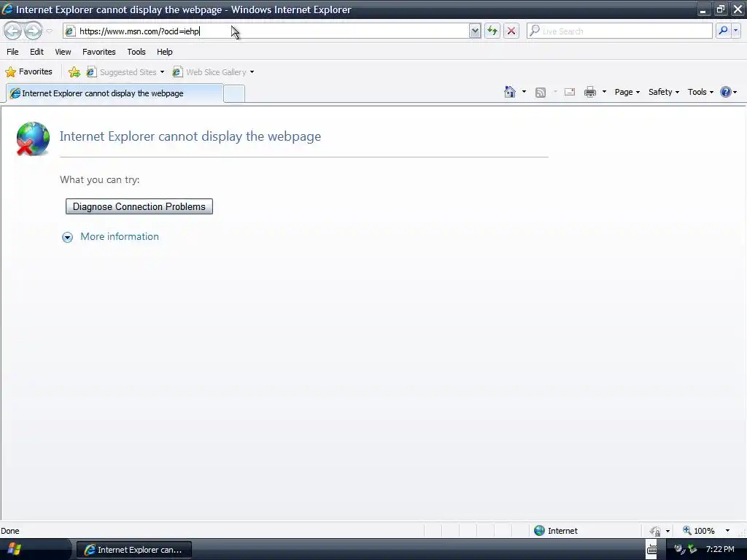Viewport: 747px width, 560px height.
Task: Open Suggested Sites on the favorites bar
Action: pyautogui.click(x=123, y=72)
